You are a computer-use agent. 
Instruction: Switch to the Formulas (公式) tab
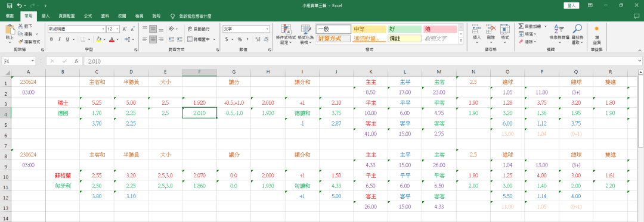click(88, 17)
